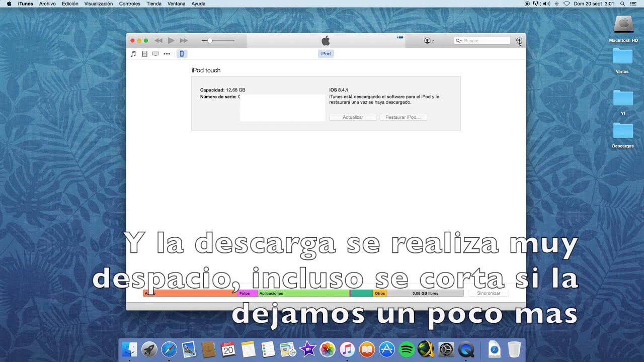The height and width of the screenshot is (362, 644).
Task: Click the Wi-Fi icon in menu bar
Action: coord(567,4)
